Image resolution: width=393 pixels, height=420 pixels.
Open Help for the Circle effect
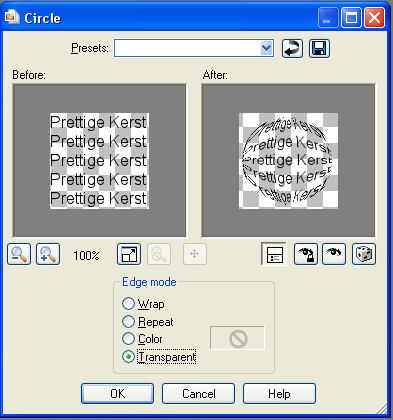tap(279, 394)
